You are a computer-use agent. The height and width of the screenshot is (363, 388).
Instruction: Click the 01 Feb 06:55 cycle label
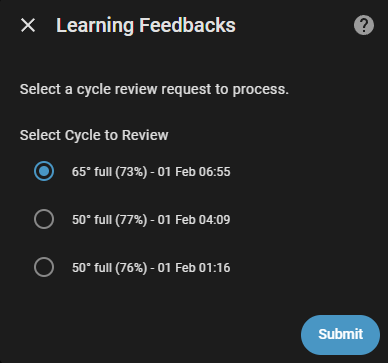point(151,172)
